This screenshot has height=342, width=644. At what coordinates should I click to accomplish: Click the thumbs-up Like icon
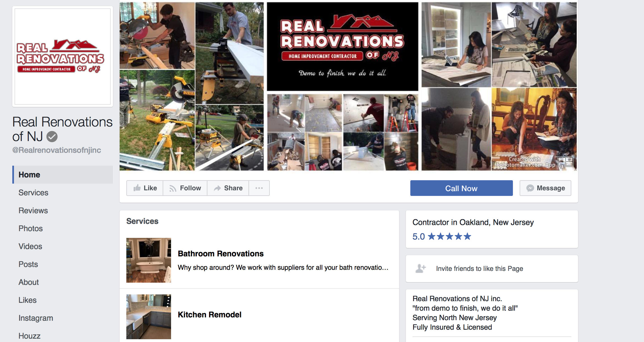(x=137, y=188)
